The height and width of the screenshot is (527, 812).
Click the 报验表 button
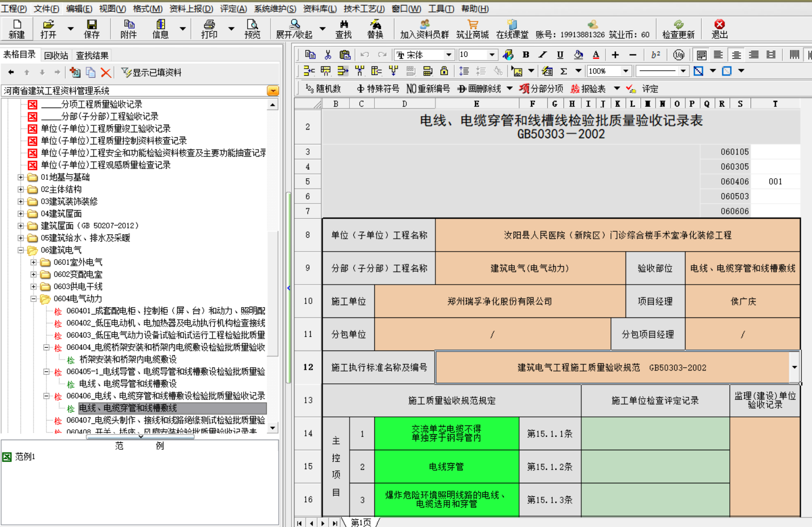588,89
